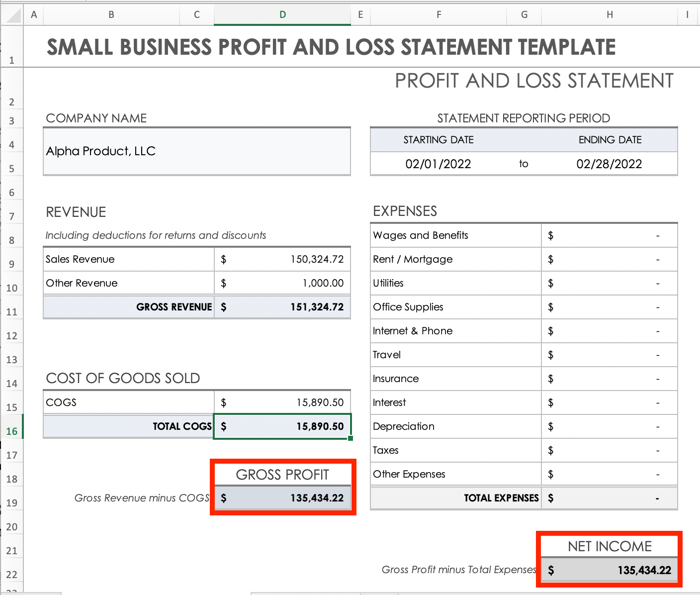Click the Travel expense label

coord(387,355)
